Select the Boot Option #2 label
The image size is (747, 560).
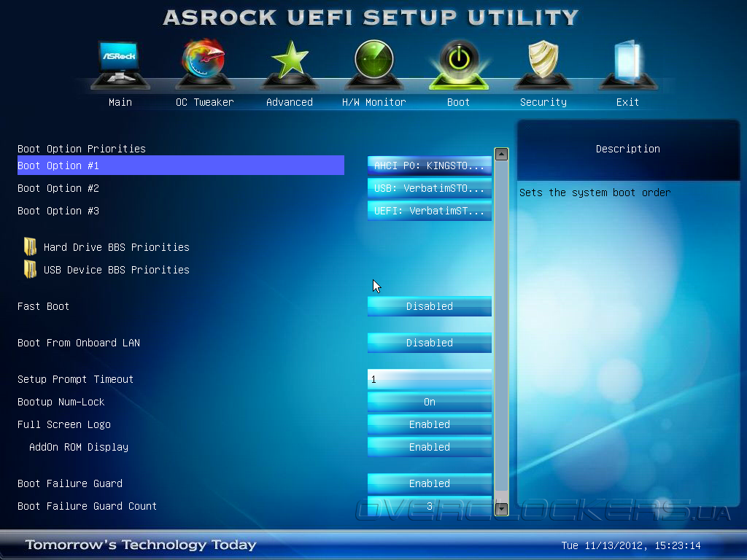58,188
